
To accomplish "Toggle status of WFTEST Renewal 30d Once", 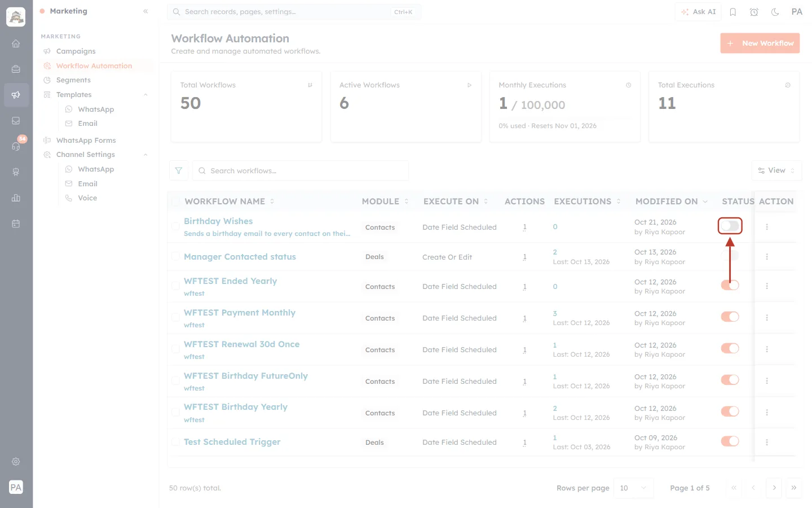I will click(x=730, y=348).
